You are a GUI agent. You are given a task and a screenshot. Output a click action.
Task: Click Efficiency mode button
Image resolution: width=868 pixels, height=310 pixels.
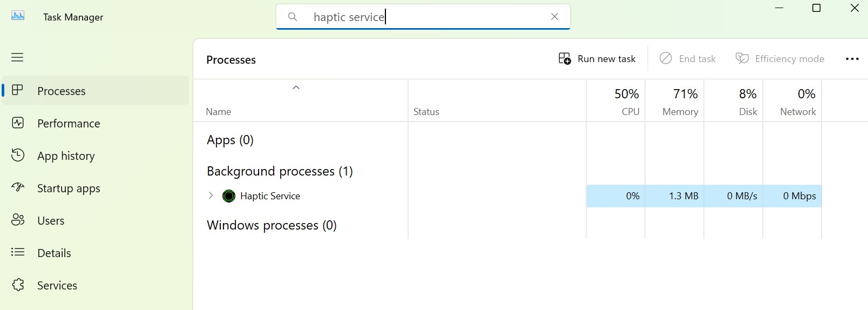780,59
